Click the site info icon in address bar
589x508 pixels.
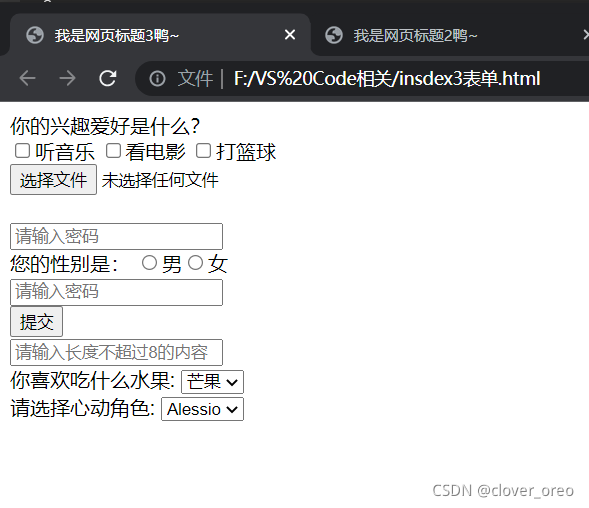tap(157, 79)
